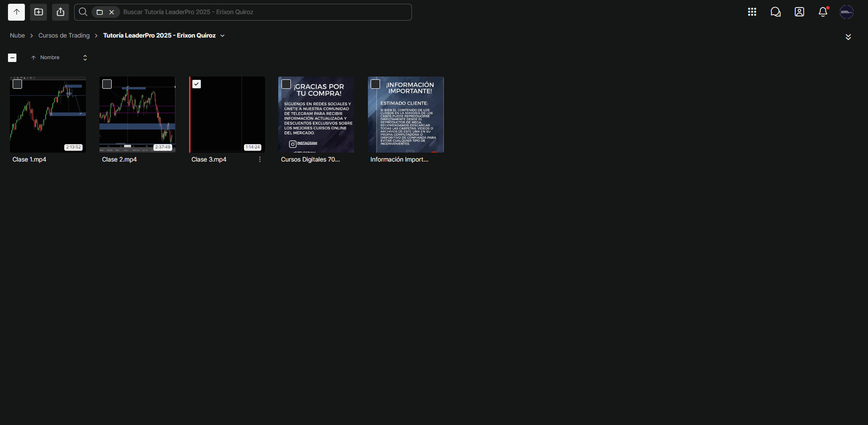This screenshot has height=425, width=868.
Task: Select checkbox on Clase 2.mp4
Action: point(107,84)
